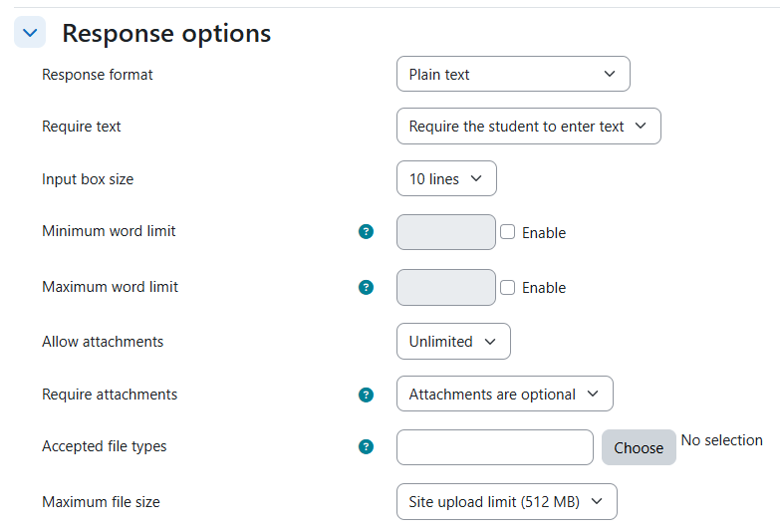
Task: Open the Response format dropdown
Action: (513, 74)
